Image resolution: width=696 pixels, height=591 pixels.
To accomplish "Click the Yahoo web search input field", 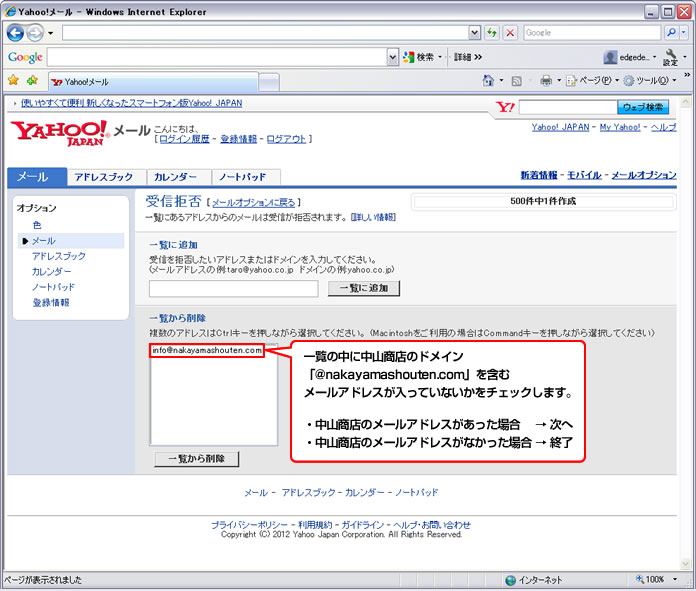I will tap(568, 107).
